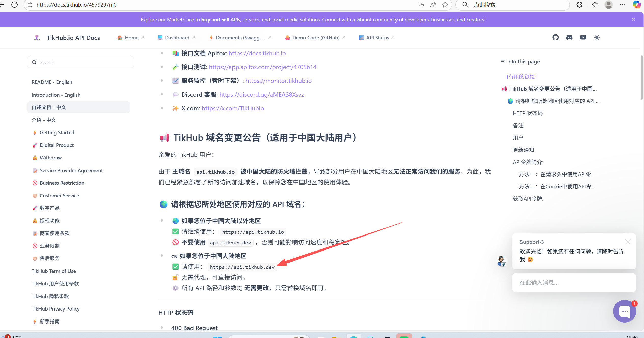Screen dimensions: 644x338
Task: Open browser extensions puzzle icon
Action: 579,5
